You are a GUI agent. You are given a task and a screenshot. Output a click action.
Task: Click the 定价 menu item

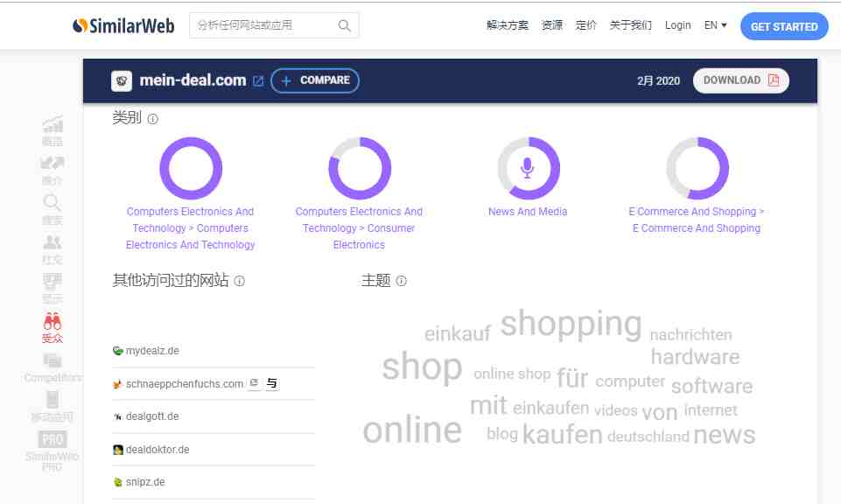(585, 25)
